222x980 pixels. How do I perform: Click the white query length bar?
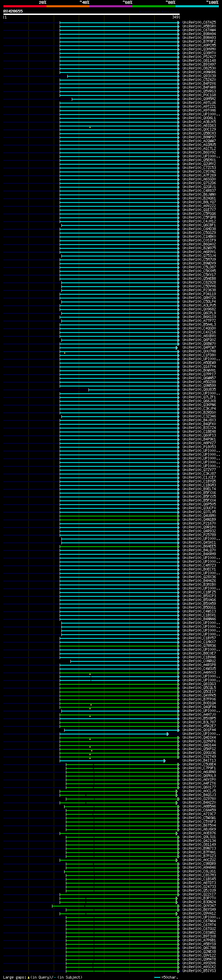92,15
